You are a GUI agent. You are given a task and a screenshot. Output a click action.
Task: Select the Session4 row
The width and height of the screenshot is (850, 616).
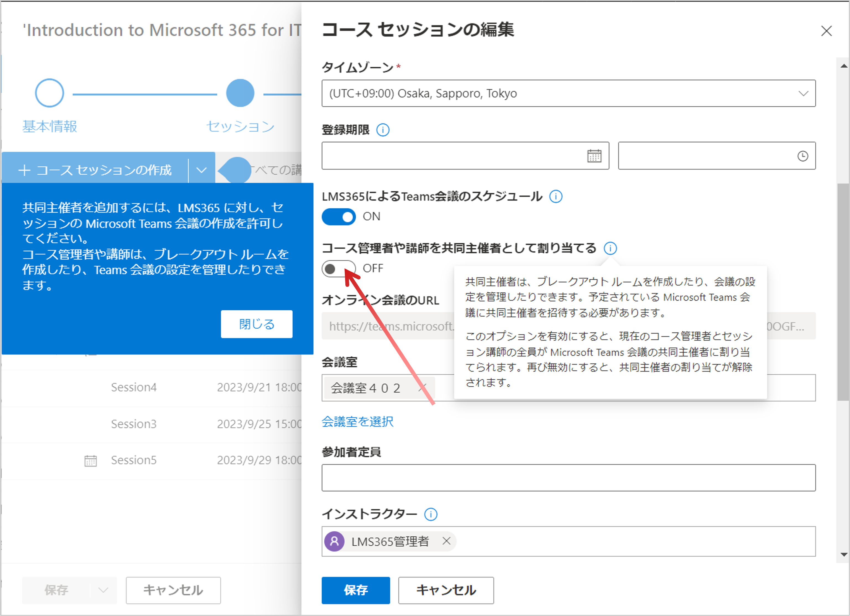152,387
